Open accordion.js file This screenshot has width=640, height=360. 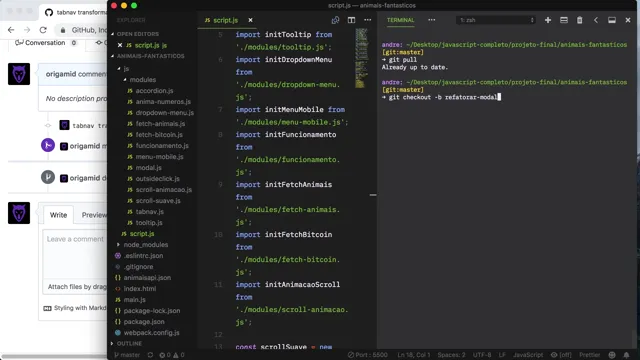154,91
